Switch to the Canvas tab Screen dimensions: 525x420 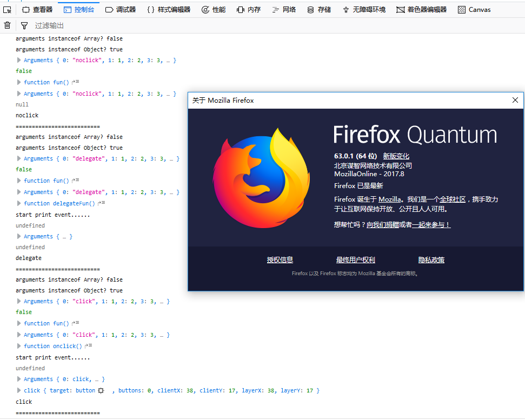tap(474, 10)
